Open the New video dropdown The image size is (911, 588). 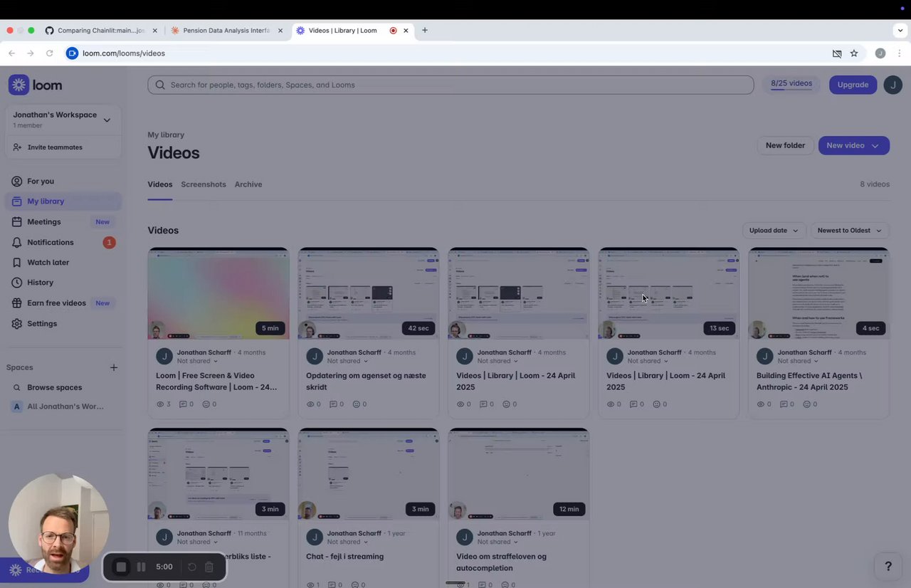(853, 145)
